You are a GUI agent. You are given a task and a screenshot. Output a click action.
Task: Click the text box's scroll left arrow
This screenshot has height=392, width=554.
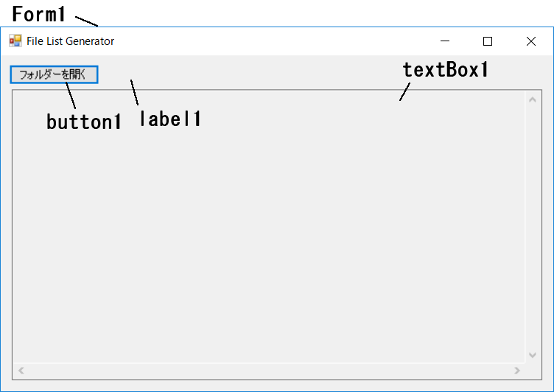(21, 371)
